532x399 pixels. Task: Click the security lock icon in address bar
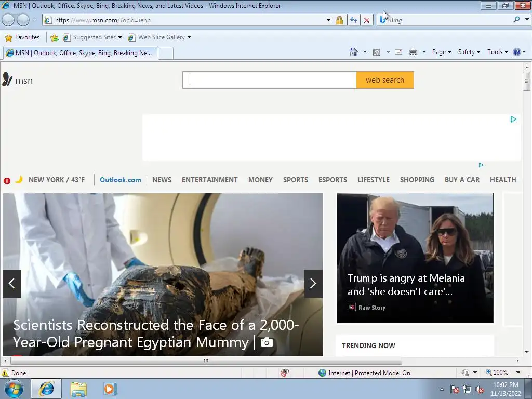tap(339, 20)
